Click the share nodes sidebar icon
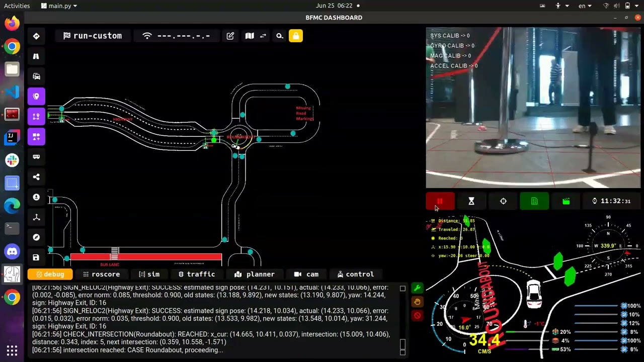Viewport: 644px width, 362px height. (x=36, y=177)
